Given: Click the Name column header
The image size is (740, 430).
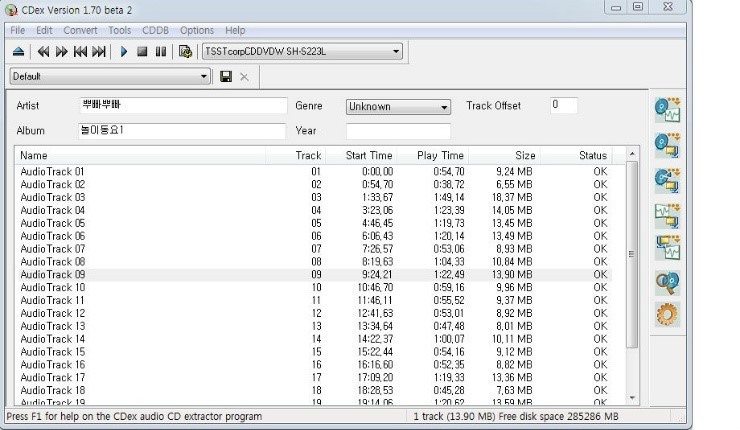Looking at the screenshot, I should pyautogui.click(x=140, y=156).
